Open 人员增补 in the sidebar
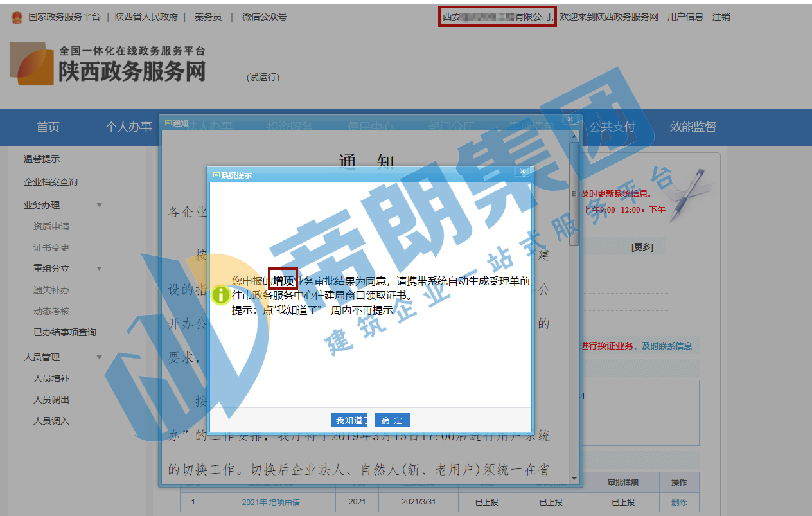The image size is (812, 516). coord(51,378)
